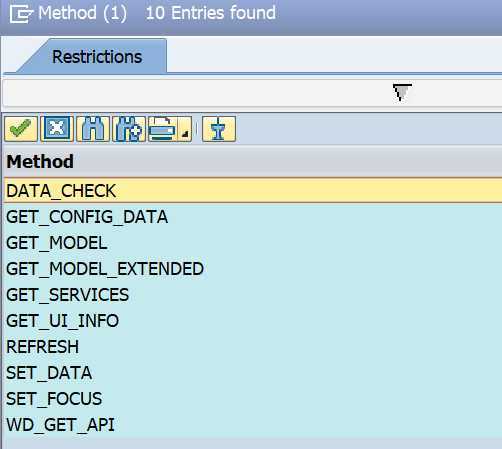Select the DATA_CHECK method
This screenshot has height=449, width=502.
click(253, 191)
